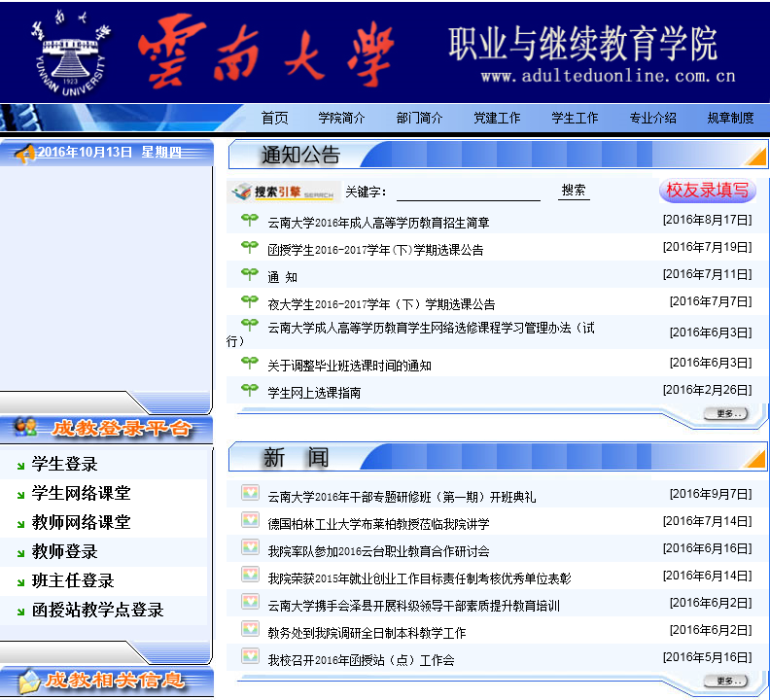Select 规章制度 in the navigation bar
Viewport: 770px width, 700px height.
pos(731,118)
